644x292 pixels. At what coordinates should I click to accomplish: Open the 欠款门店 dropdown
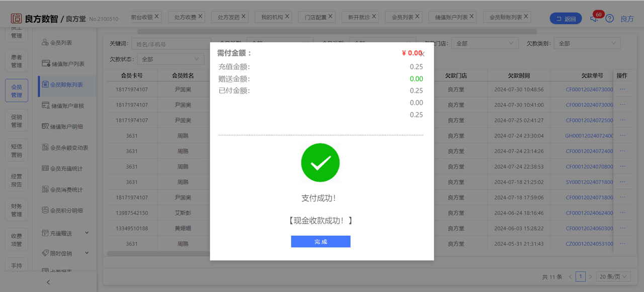pos(485,43)
